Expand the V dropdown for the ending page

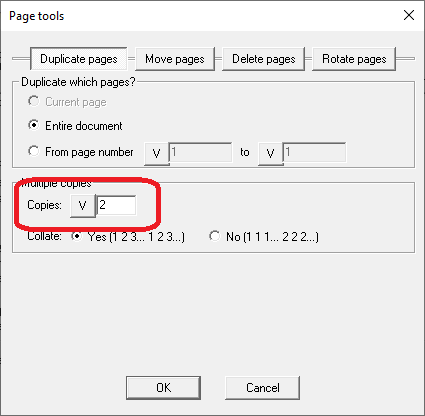[270, 153]
